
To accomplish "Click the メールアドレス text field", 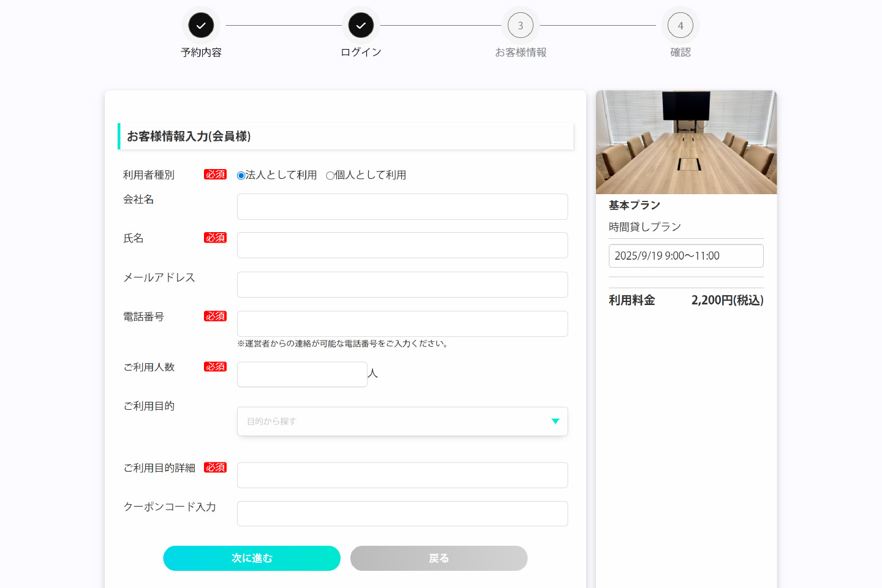I will click(402, 285).
